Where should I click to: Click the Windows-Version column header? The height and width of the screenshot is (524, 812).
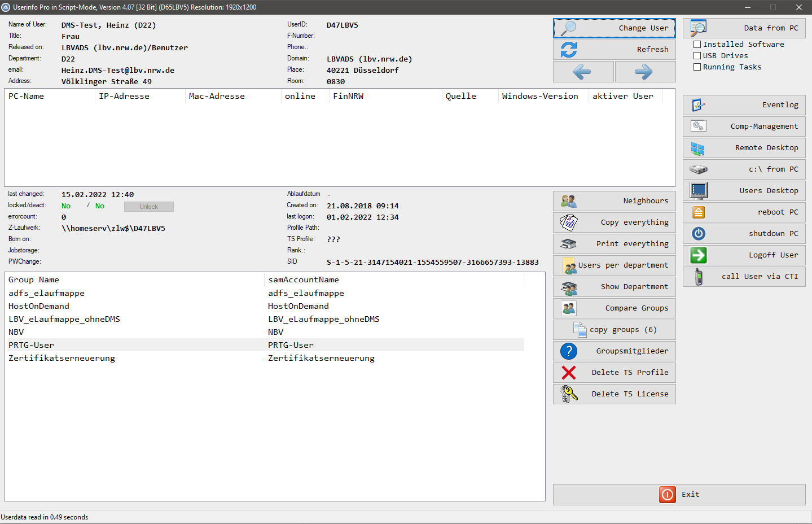543,97
